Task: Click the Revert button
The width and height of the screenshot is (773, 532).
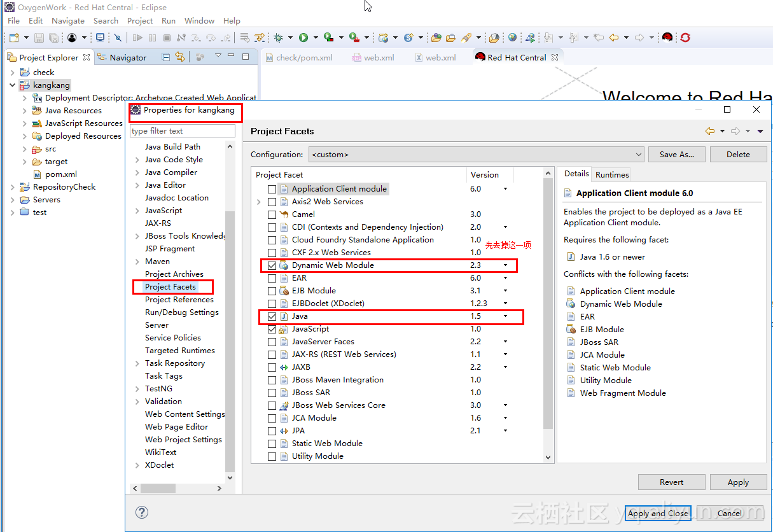Action: coord(671,482)
